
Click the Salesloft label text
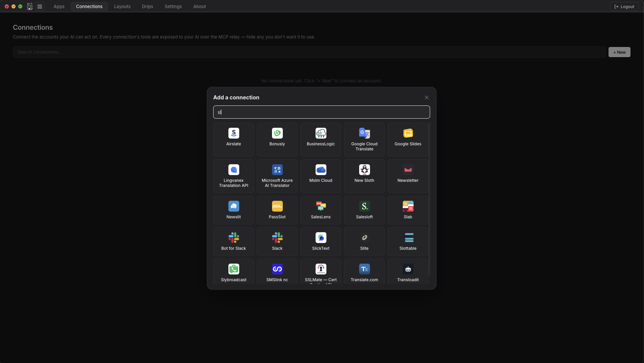click(x=364, y=217)
